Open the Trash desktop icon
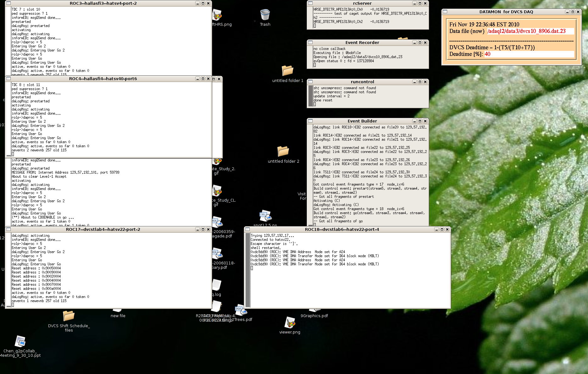The height and width of the screenshot is (374, 588). click(x=265, y=15)
